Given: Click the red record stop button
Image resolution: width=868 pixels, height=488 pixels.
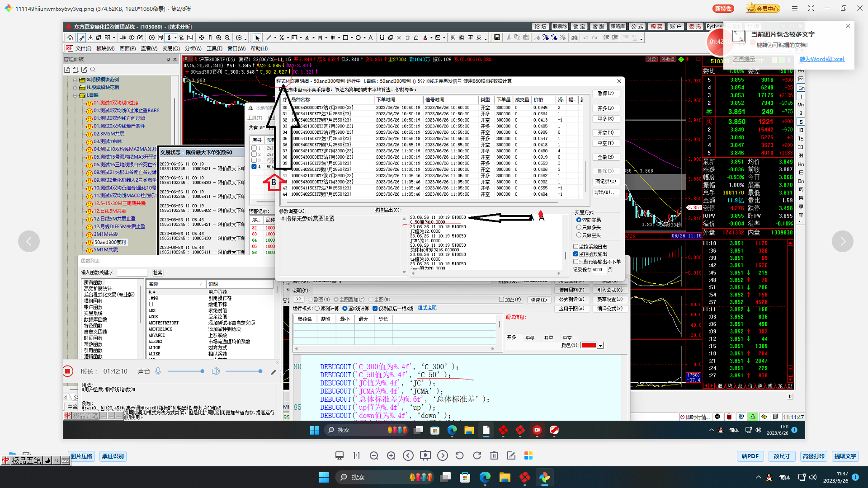Looking at the screenshot, I should coord(67,371).
